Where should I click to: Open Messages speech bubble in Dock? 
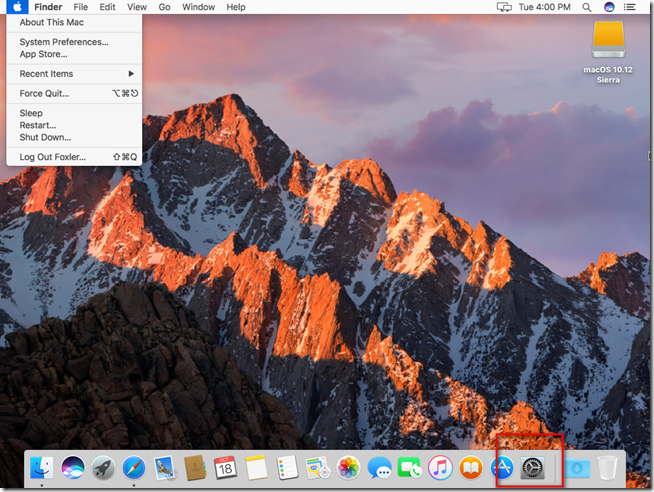pyautogui.click(x=379, y=467)
